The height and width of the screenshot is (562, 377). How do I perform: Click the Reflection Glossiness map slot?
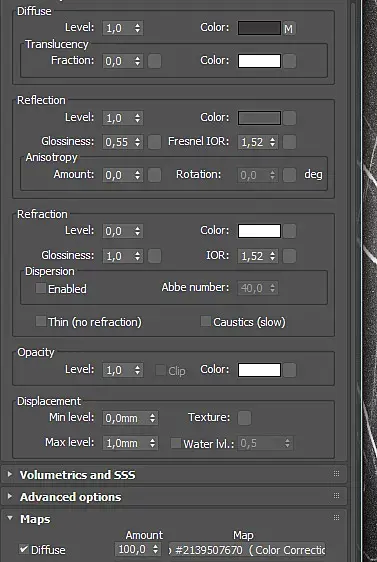(x=154, y=142)
